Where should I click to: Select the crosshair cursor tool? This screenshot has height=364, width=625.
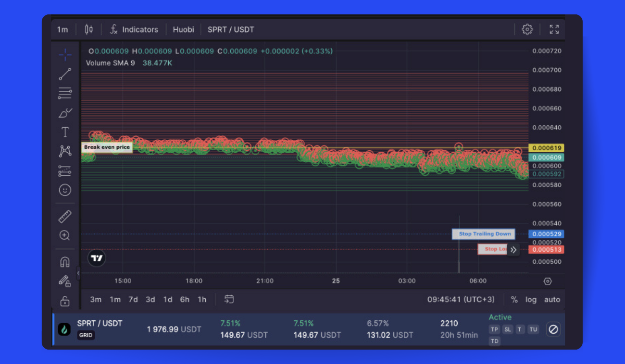[x=65, y=55]
